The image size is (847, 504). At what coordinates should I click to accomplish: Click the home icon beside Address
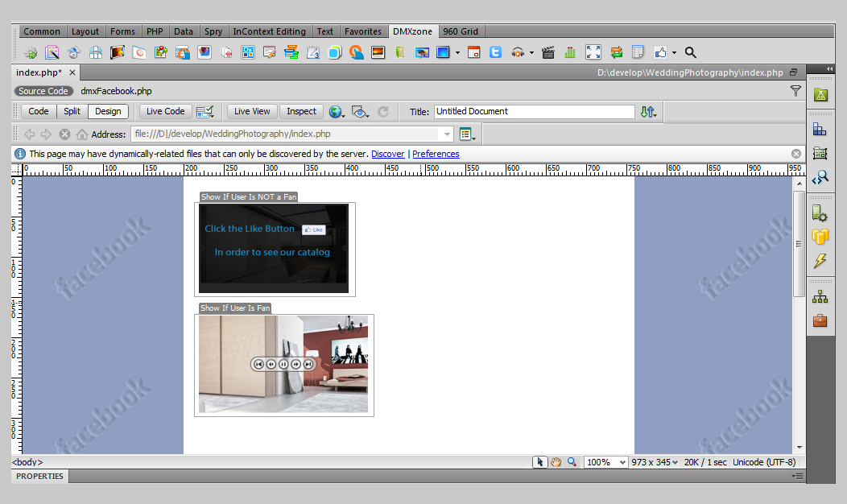pyautogui.click(x=81, y=134)
